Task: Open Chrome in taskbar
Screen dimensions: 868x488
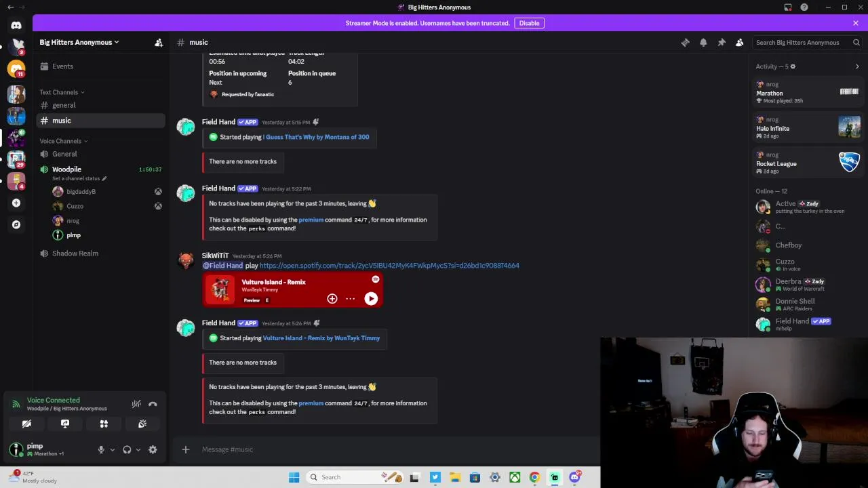Action: tap(535, 477)
